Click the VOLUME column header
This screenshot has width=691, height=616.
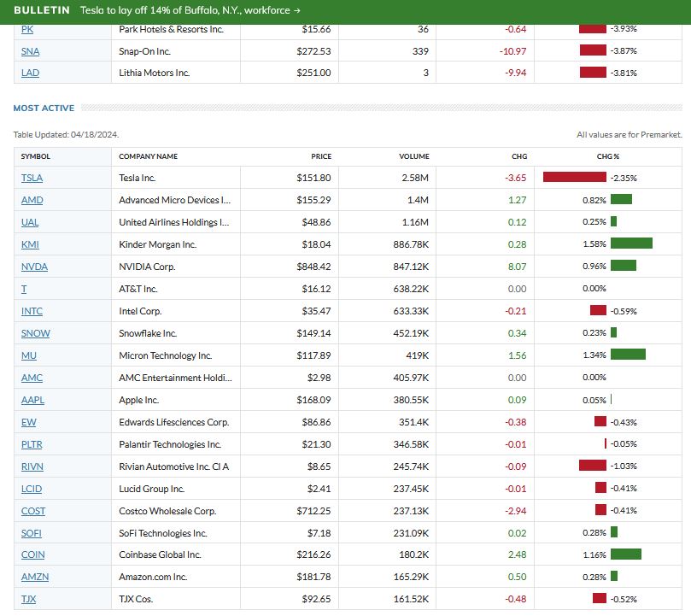pyautogui.click(x=413, y=156)
